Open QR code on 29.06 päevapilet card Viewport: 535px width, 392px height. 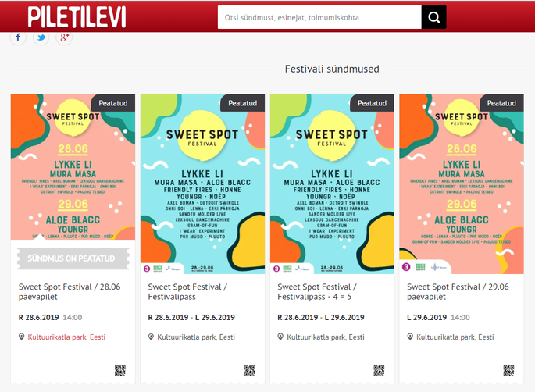(508, 371)
